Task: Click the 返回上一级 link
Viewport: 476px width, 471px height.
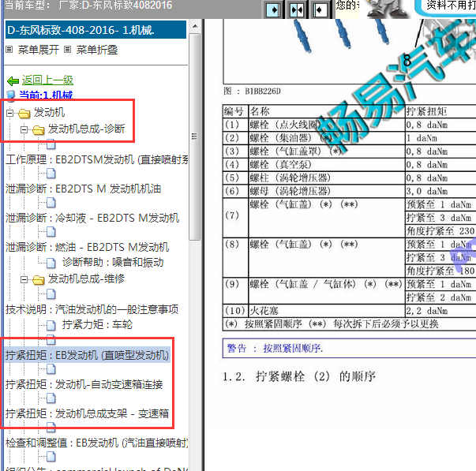Action: [47, 80]
